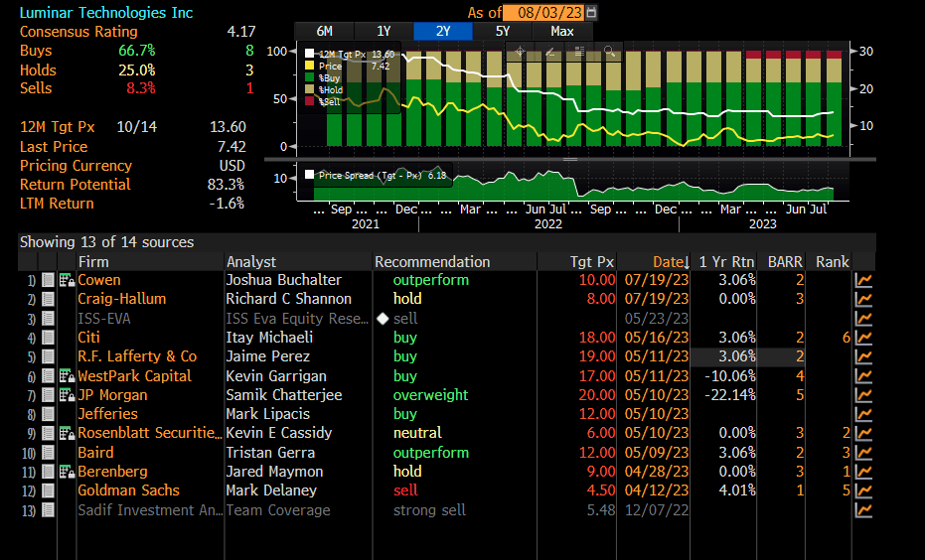Open the chart icon for Berenberg row
The width and height of the screenshot is (925, 560).
(x=863, y=473)
